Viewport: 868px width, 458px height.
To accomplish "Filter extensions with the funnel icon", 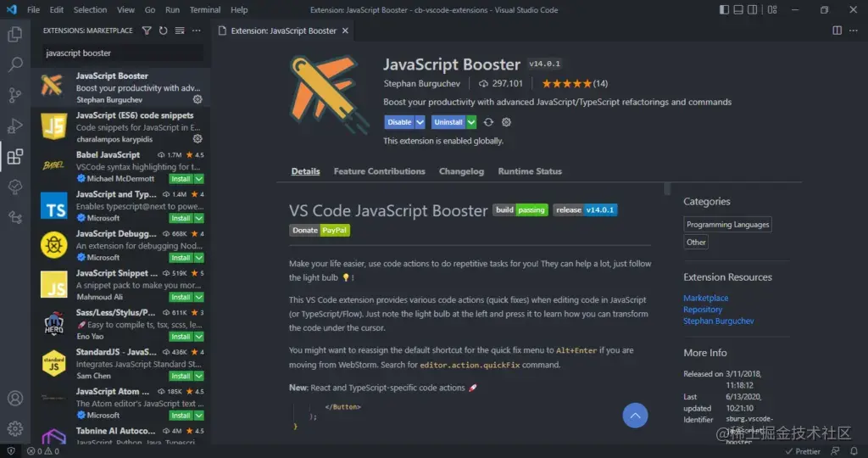I will tap(147, 31).
